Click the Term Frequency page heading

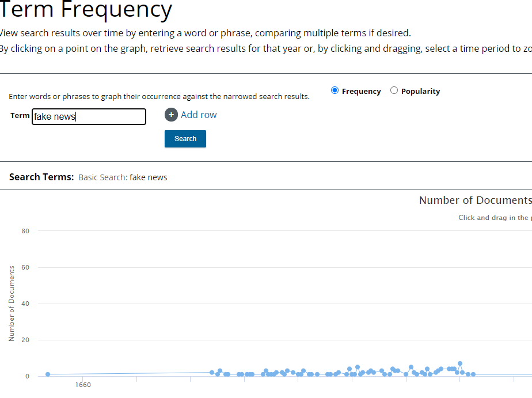tap(85, 10)
